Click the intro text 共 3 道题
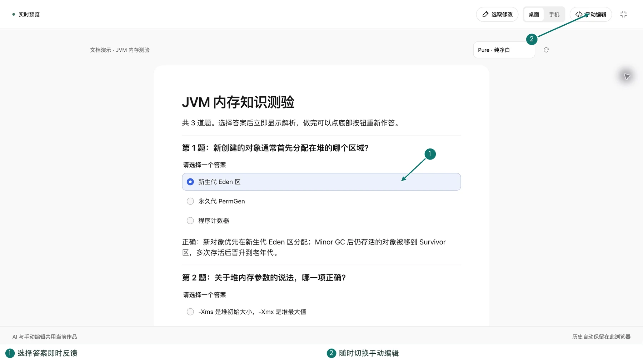Image resolution: width=643 pixels, height=364 pixels. [x=292, y=123]
